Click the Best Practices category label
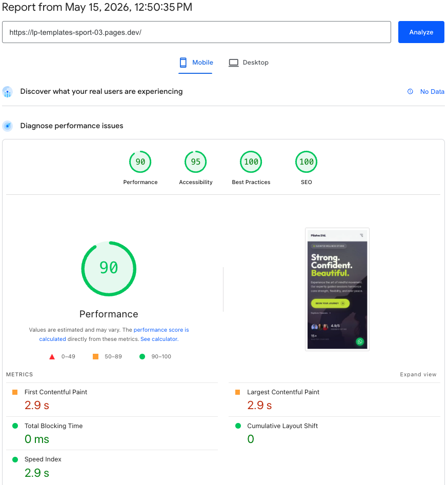Viewport: 448px width, 485px height. pyautogui.click(x=251, y=182)
